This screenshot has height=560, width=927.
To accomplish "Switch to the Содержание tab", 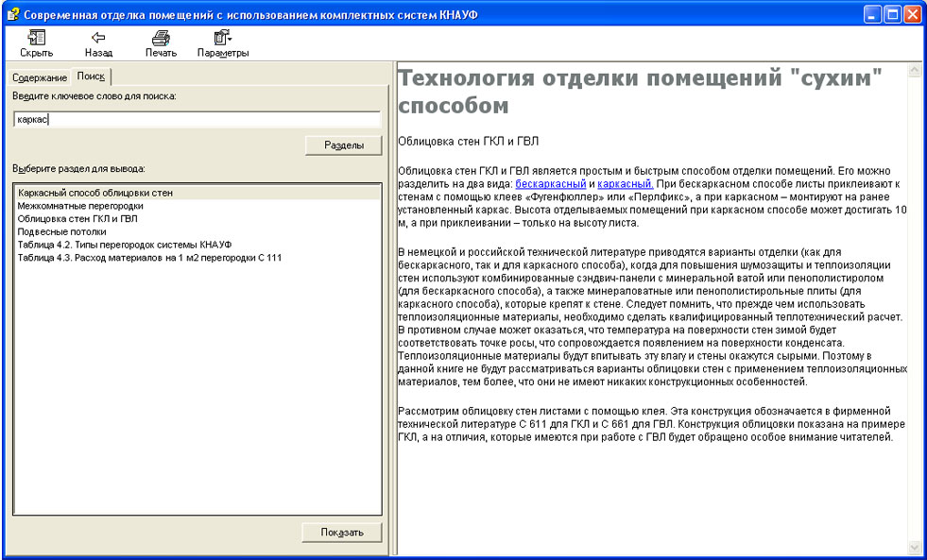I will (x=40, y=78).
